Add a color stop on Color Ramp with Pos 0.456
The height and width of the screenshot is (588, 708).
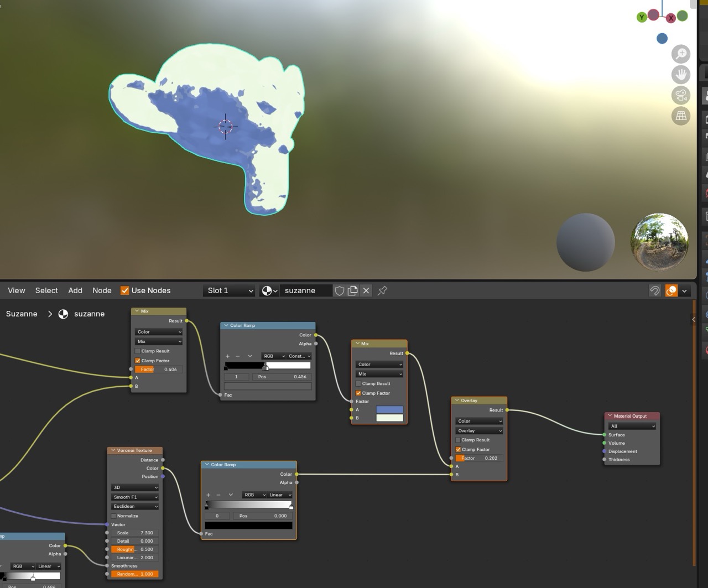tap(227, 356)
